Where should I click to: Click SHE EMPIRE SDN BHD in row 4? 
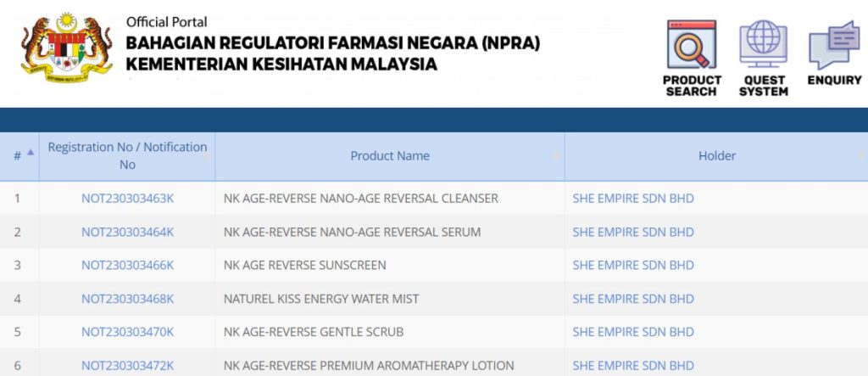click(x=632, y=299)
